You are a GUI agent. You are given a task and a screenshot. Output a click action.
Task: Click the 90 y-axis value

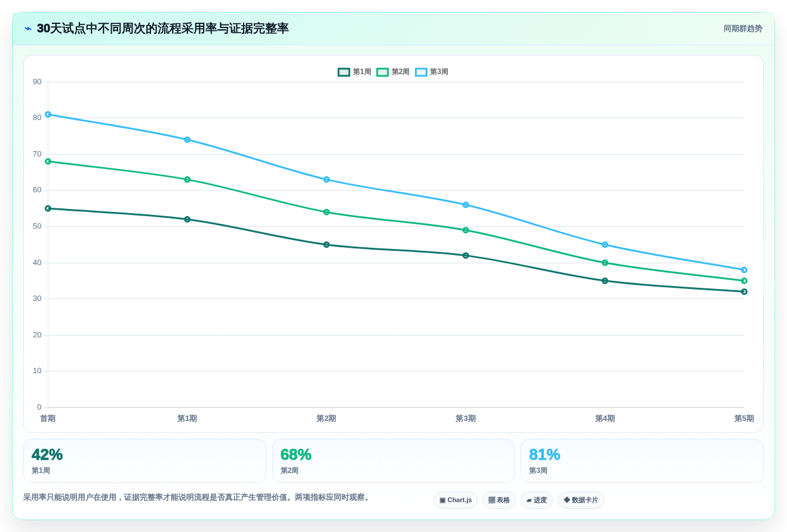37,82
